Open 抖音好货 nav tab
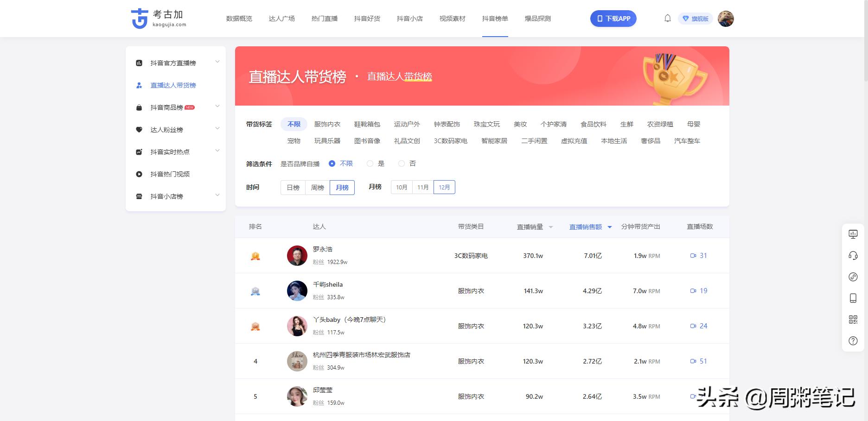868x421 pixels. (x=367, y=19)
